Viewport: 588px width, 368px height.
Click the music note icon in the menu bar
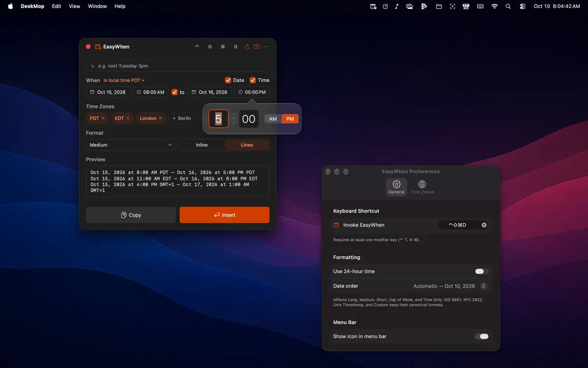click(x=397, y=6)
